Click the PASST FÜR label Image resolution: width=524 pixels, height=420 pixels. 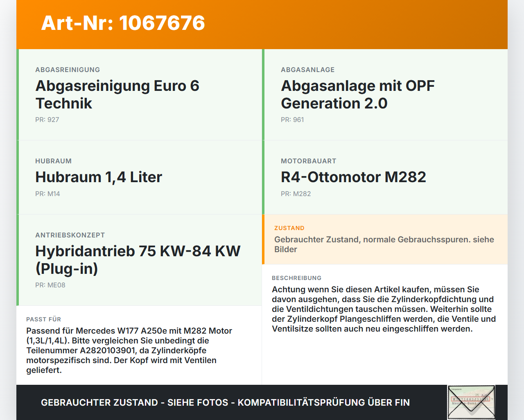pyautogui.click(x=43, y=319)
